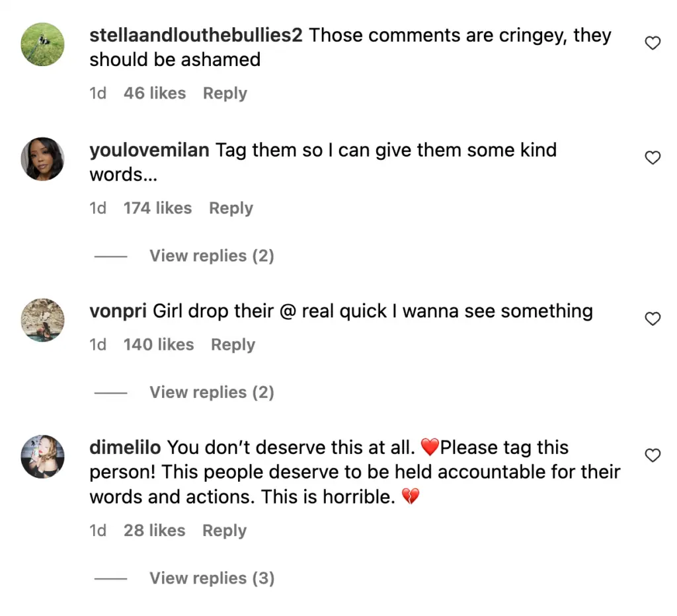Open youlovemilan's avatar photo
The image size is (677, 616).
pos(43,159)
